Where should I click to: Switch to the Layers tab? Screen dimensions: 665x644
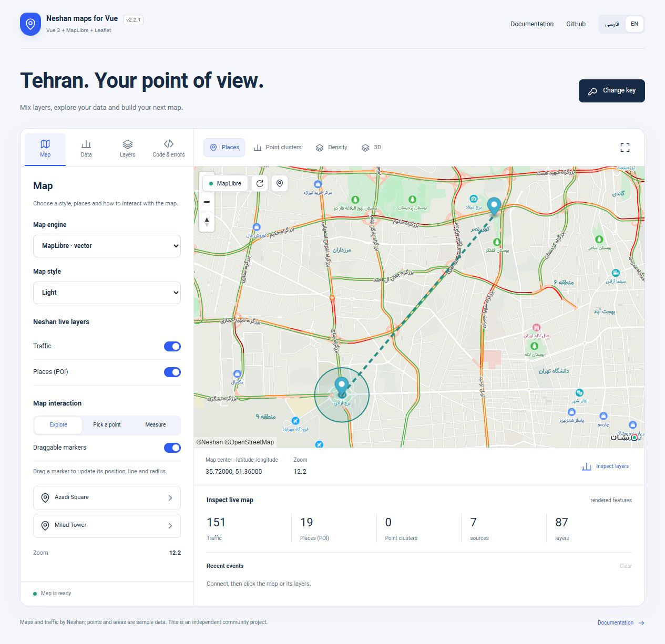pyautogui.click(x=127, y=149)
